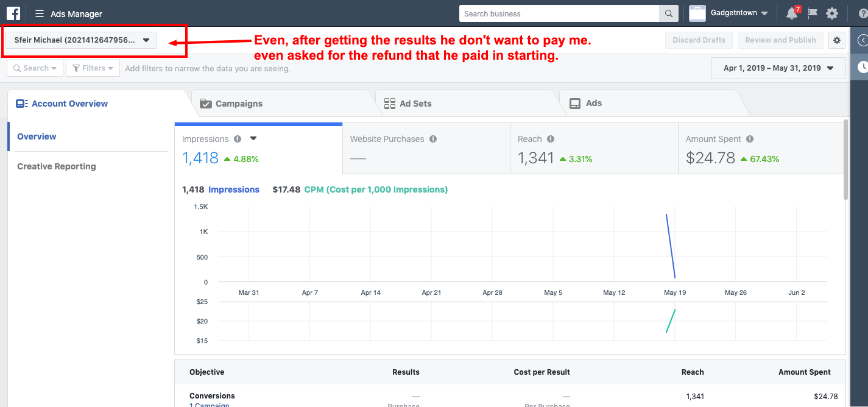
Task: Select the Amount Spent metric card
Action: (761, 148)
